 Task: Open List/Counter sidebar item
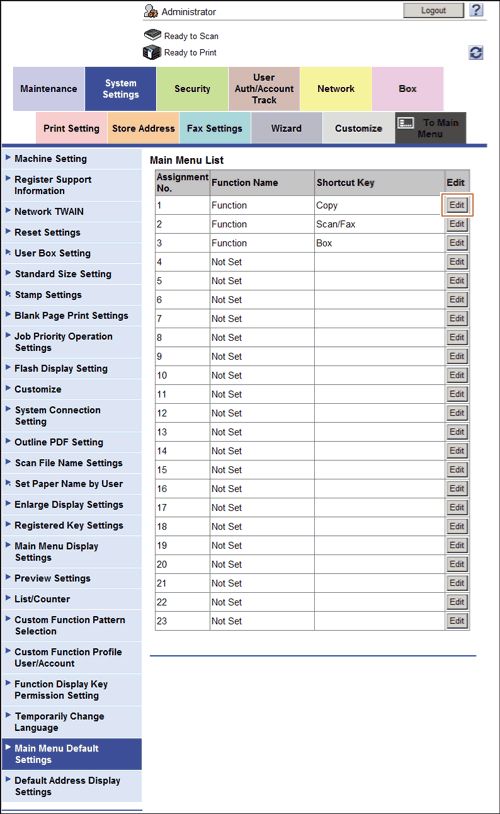coord(71,599)
